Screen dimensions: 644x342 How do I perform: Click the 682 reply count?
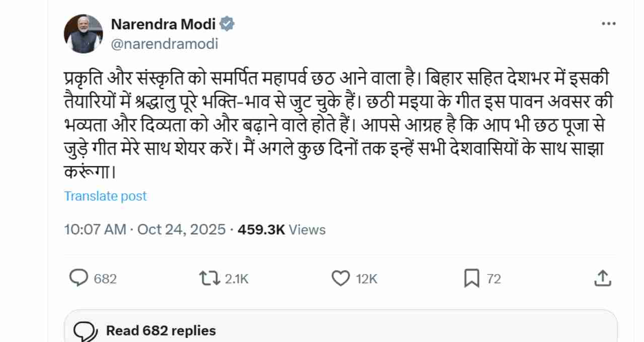[105, 279]
